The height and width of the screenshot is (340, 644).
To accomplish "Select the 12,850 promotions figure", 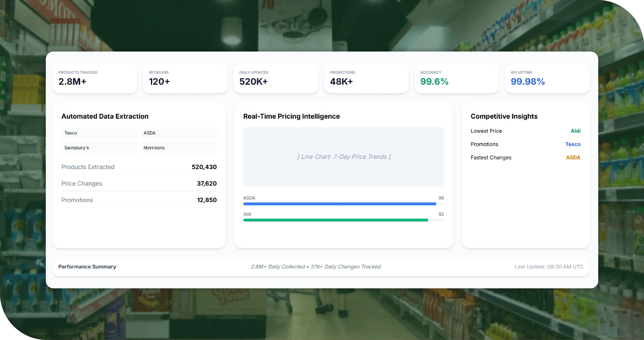I will [x=207, y=200].
